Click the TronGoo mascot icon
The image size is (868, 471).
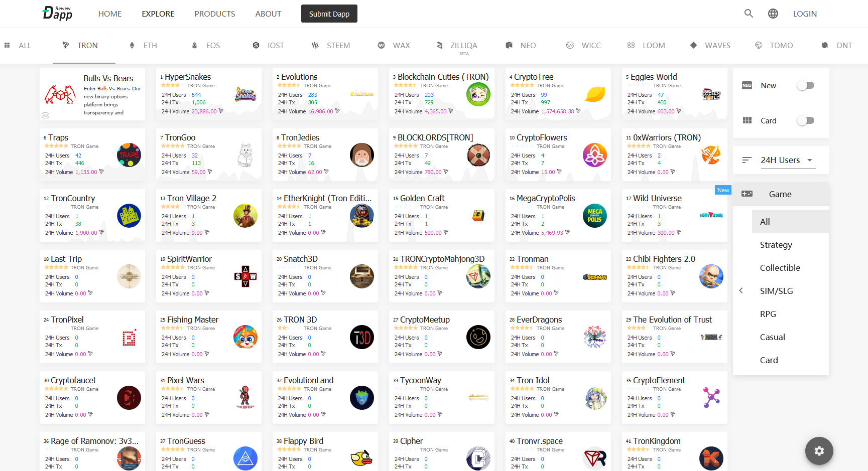(x=245, y=155)
